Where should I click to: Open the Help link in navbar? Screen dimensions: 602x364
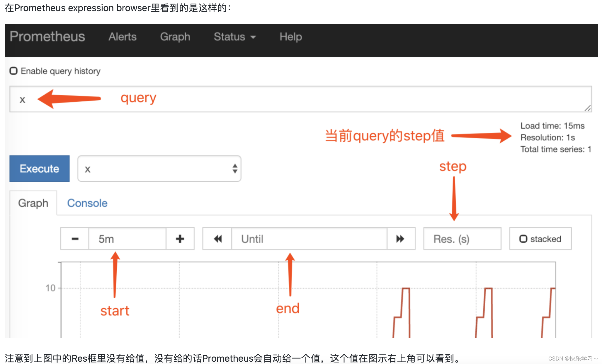pos(290,37)
